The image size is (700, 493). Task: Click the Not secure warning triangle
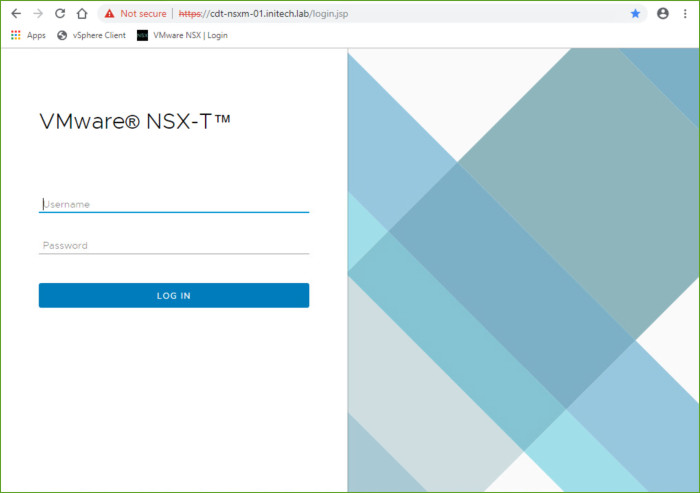click(109, 14)
